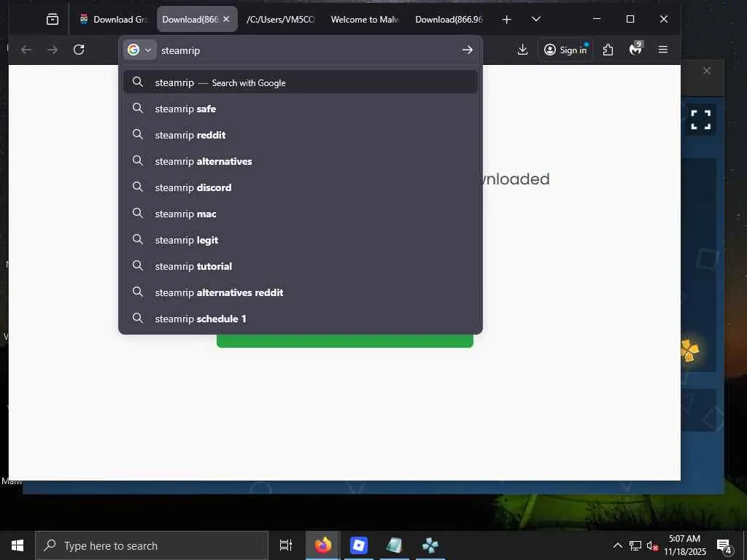Maximize the Firefox window

point(630,19)
